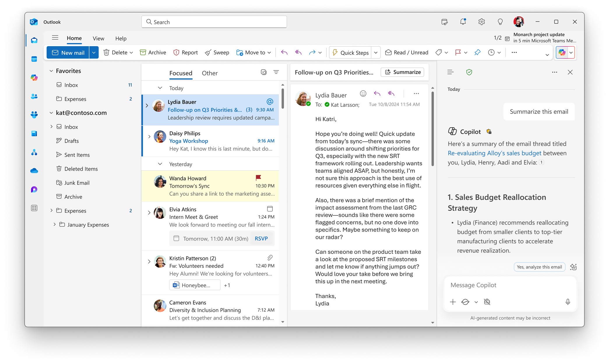Image resolution: width=609 pixels, height=364 pixels.
Task: Switch to the Other inbox tab
Action: pos(210,73)
